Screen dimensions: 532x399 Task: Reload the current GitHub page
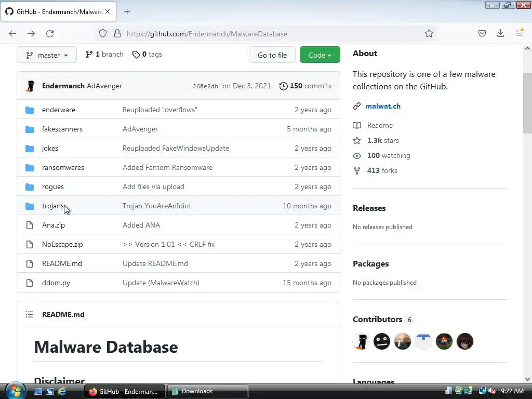(x=50, y=34)
